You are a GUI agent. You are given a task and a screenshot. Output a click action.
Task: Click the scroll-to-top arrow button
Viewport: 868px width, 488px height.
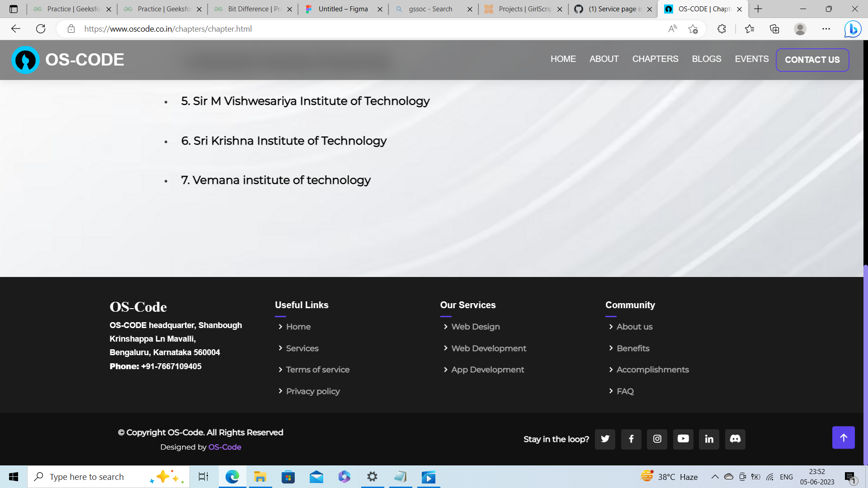tap(844, 437)
